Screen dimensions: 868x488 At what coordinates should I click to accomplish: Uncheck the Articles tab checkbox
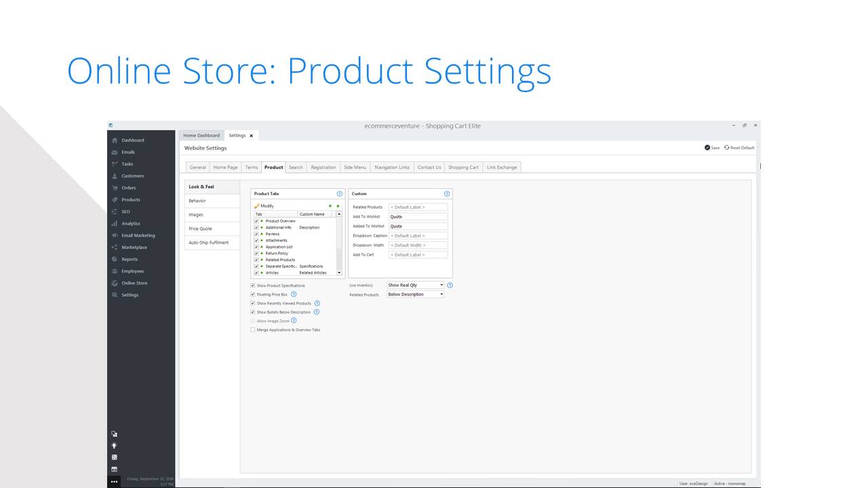click(256, 272)
